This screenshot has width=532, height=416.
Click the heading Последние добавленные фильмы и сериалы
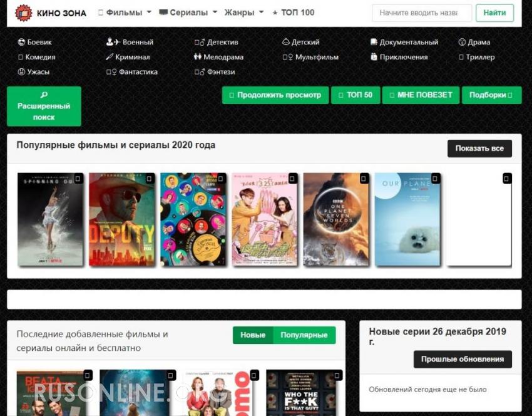(x=92, y=341)
